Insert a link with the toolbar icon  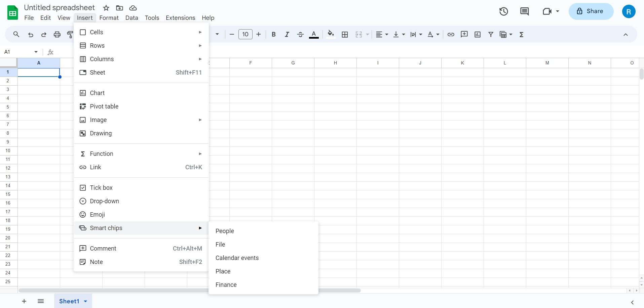click(451, 34)
